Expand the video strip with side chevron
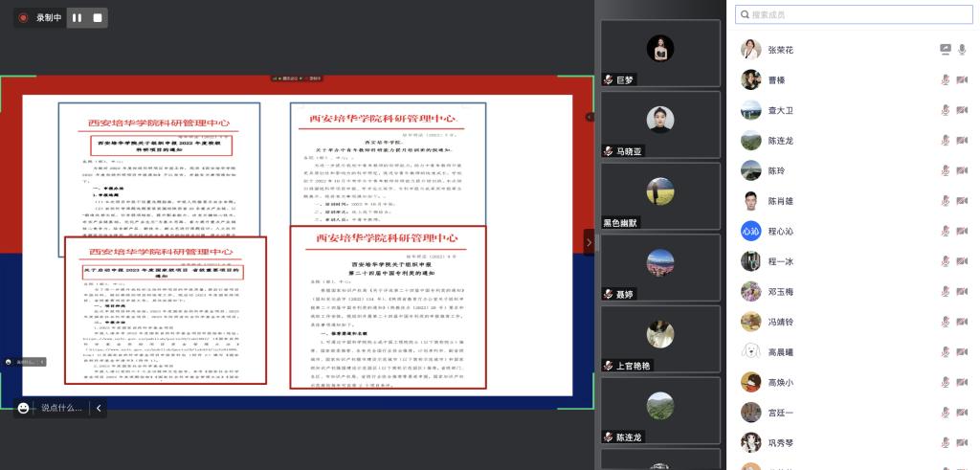The width and height of the screenshot is (980, 470). coord(589,242)
